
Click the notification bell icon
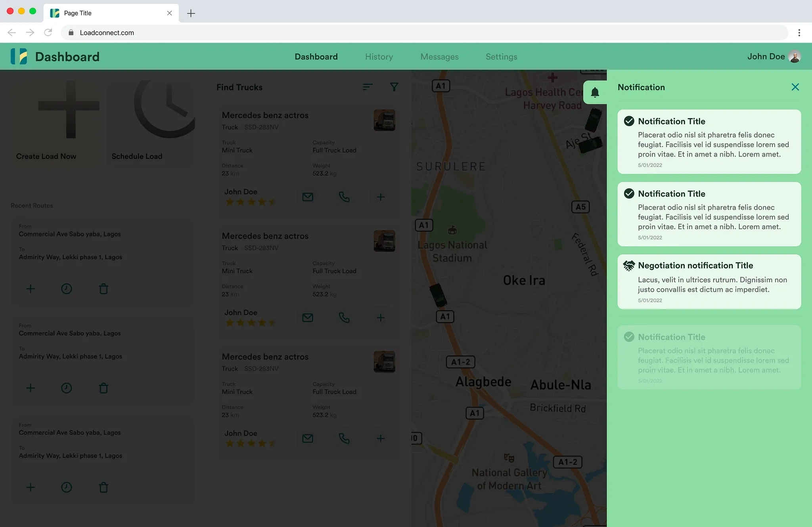point(595,93)
